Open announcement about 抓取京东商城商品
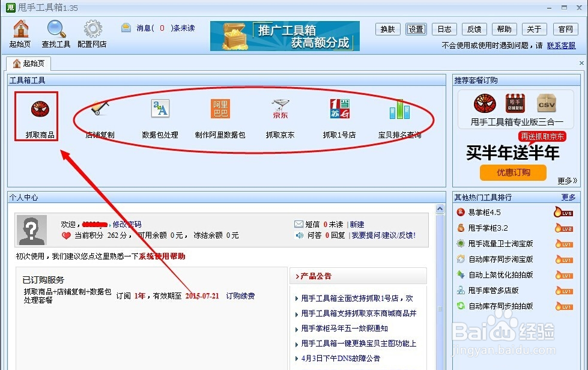588x370 pixels. [x=359, y=314]
